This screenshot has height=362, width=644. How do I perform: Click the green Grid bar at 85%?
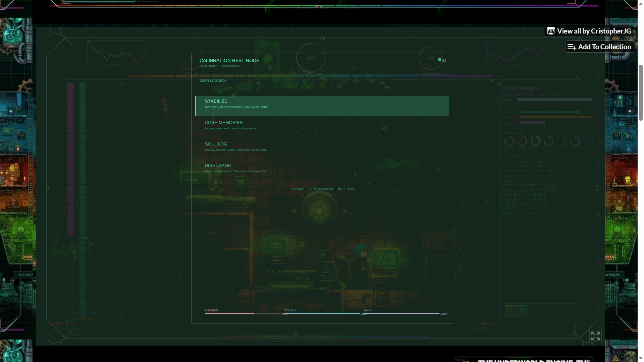pos(550,112)
